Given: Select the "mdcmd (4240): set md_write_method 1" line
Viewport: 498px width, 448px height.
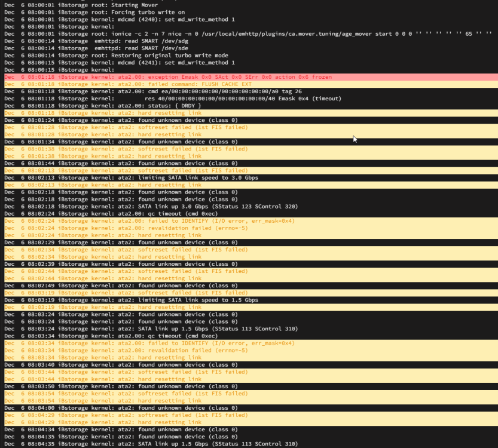Looking at the screenshot, I should tap(251, 19).
